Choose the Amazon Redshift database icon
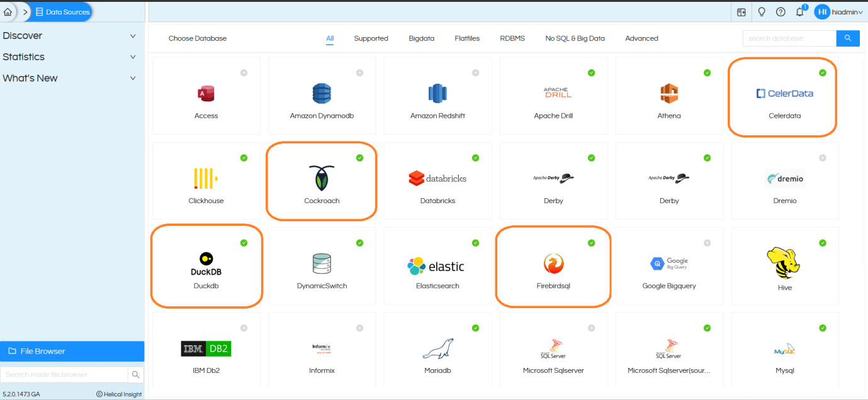This screenshot has width=868, height=400. coord(437,94)
